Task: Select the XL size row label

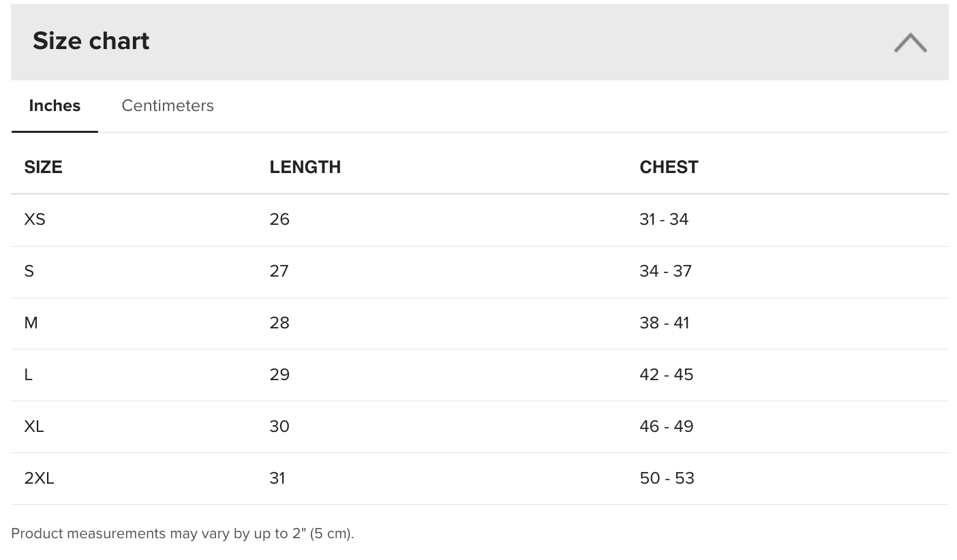Action: coord(34,426)
